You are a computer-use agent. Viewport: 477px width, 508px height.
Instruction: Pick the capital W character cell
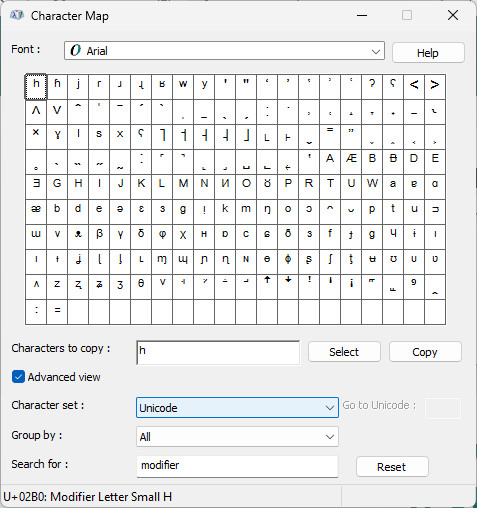(x=372, y=187)
